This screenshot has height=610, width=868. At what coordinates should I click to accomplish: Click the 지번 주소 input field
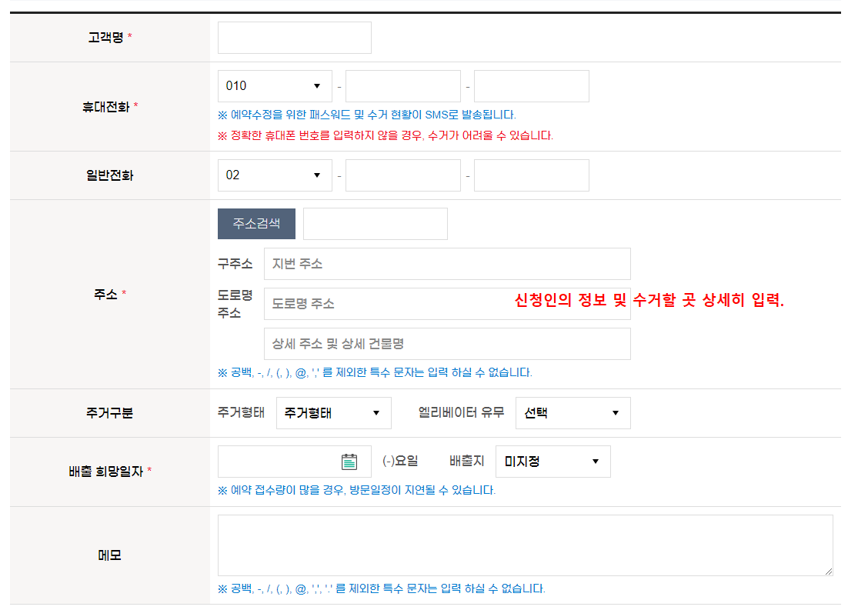[447, 264]
